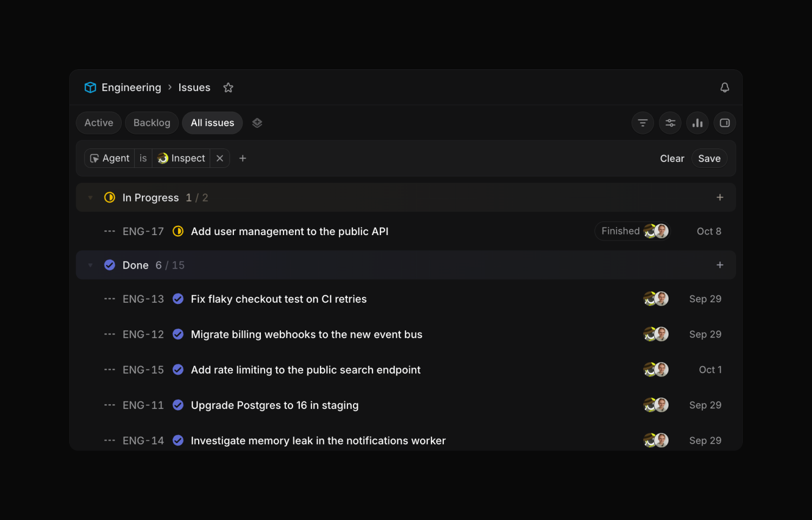Click the Done status icon of ENG-13

pyautogui.click(x=178, y=299)
